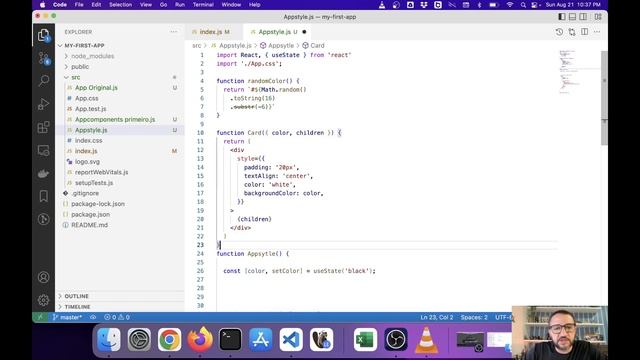Open editor more actions ellipsis
Image resolution: width=640 pixels, height=360 pixels.
(597, 32)
